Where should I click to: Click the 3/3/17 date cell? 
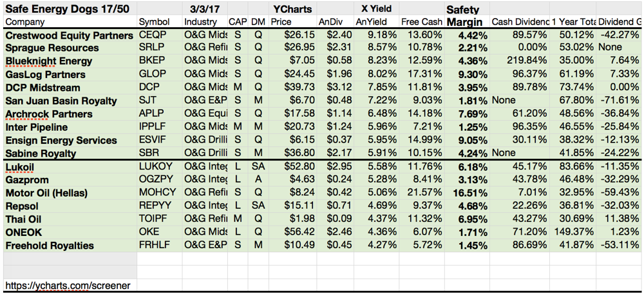point(205,9)
